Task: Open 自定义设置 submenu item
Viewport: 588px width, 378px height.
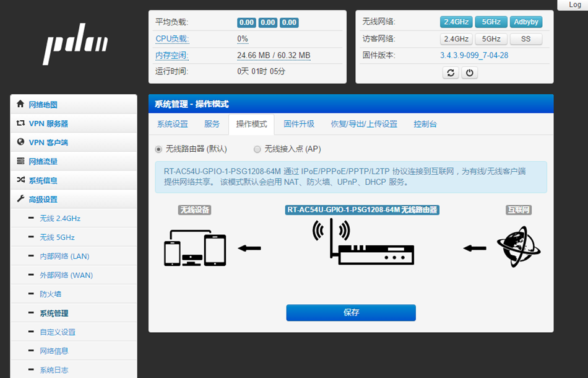Action: click(x=74, y=332)
